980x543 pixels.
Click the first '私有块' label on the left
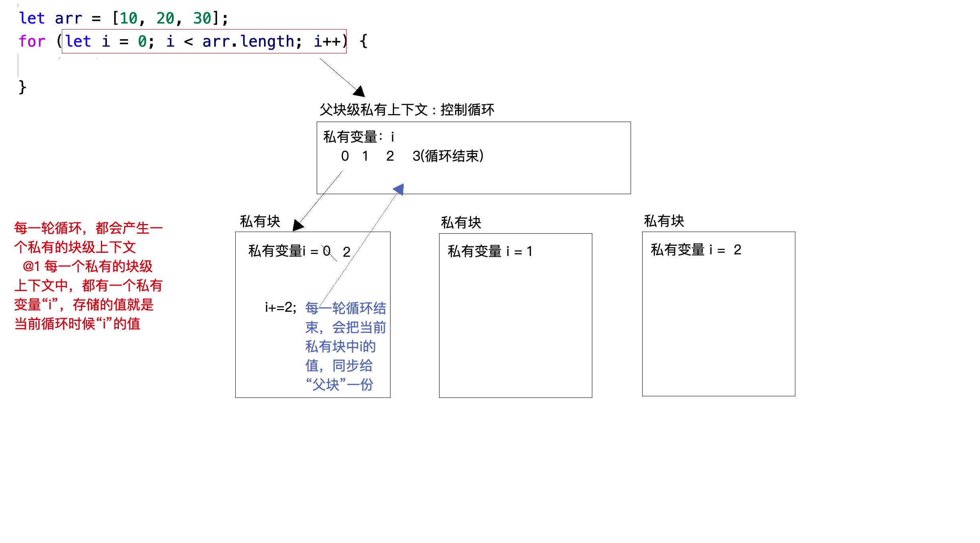[x=260, y=221]
